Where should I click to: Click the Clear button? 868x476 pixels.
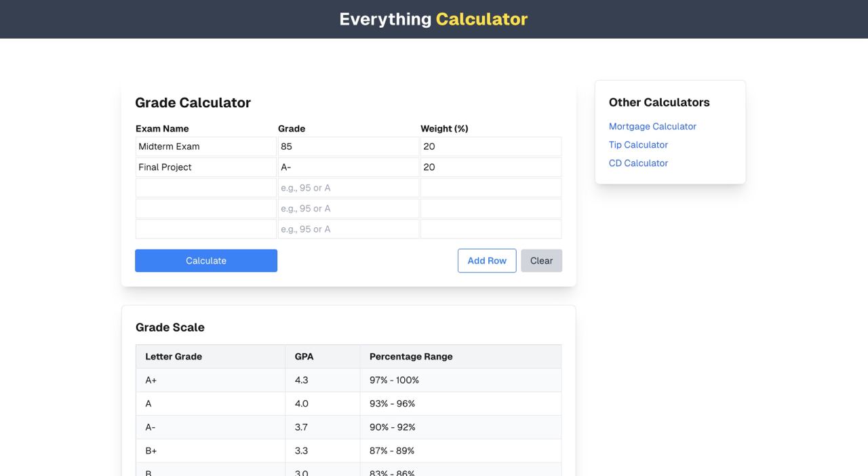[541, 261]
